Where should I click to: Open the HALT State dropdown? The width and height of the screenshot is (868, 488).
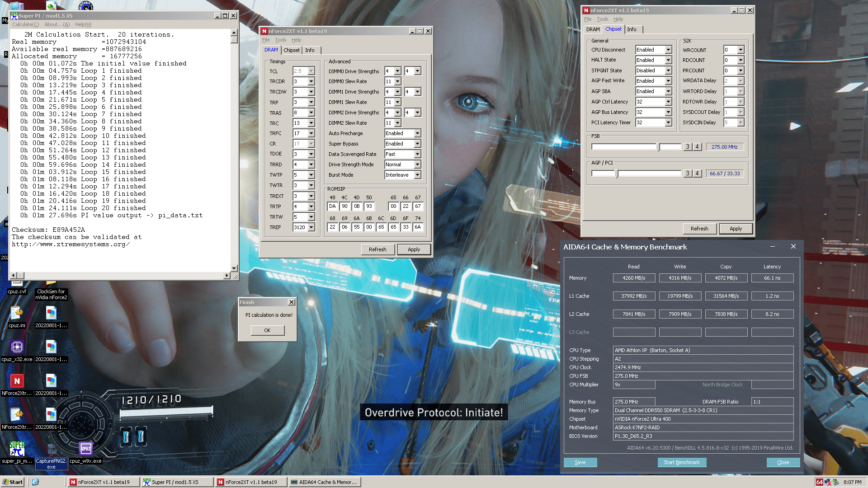point(668,61)
